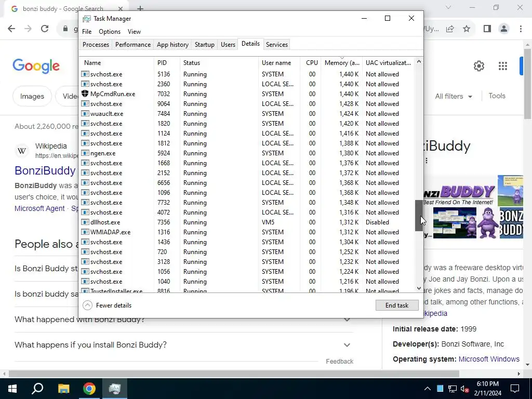Click the dllhost.exe process icon
532x399 pixels.
tap(85, 222)
